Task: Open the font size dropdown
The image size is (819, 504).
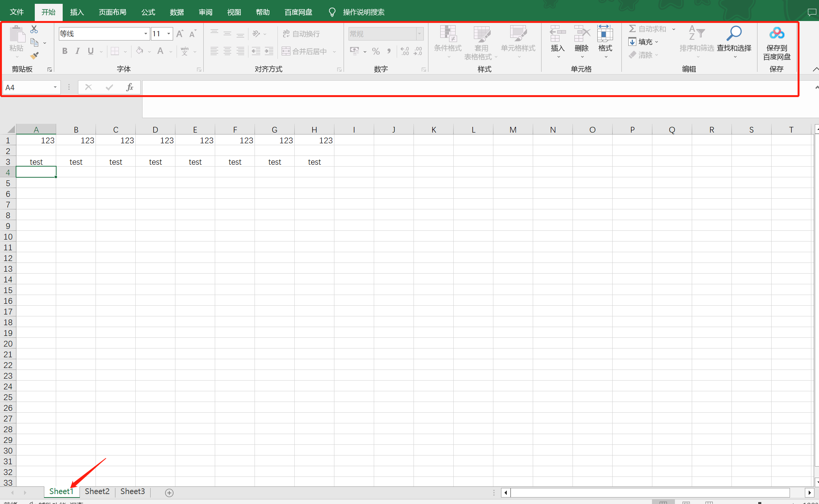Action: [169, 34]
